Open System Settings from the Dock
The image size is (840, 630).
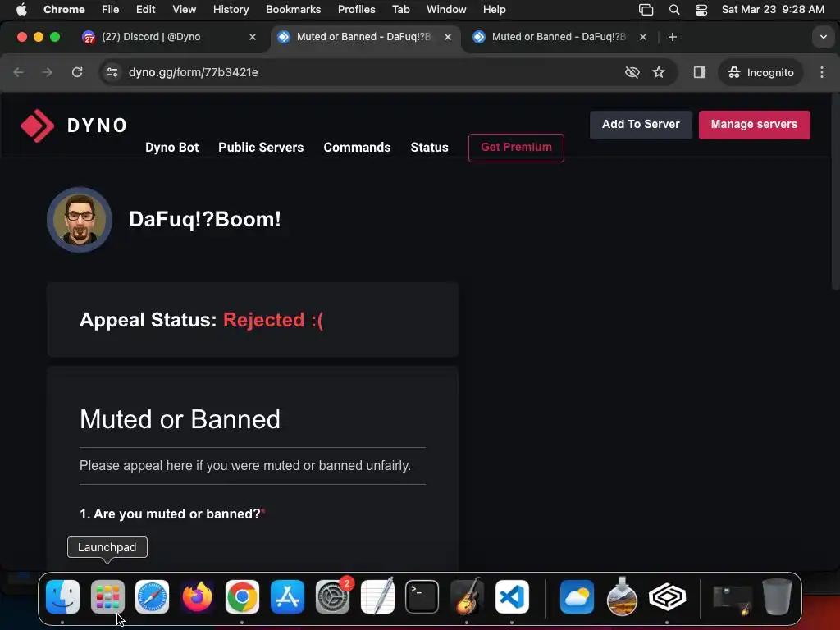[333, 596]
